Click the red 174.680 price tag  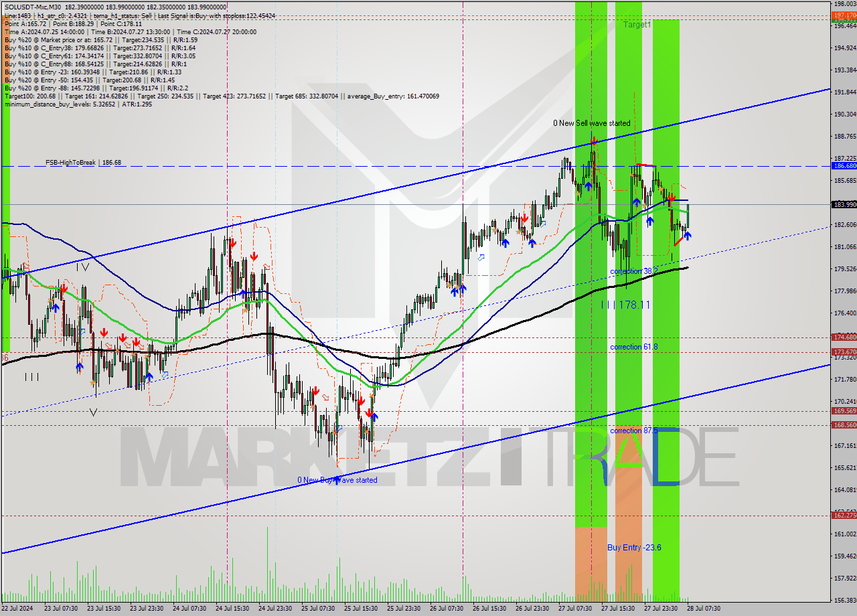[x=844, y=337]
